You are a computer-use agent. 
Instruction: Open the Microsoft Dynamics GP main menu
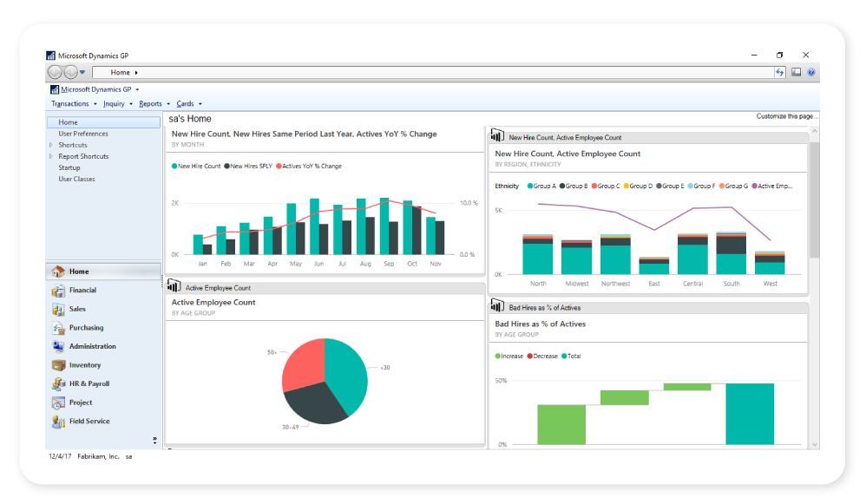(95, 89)
